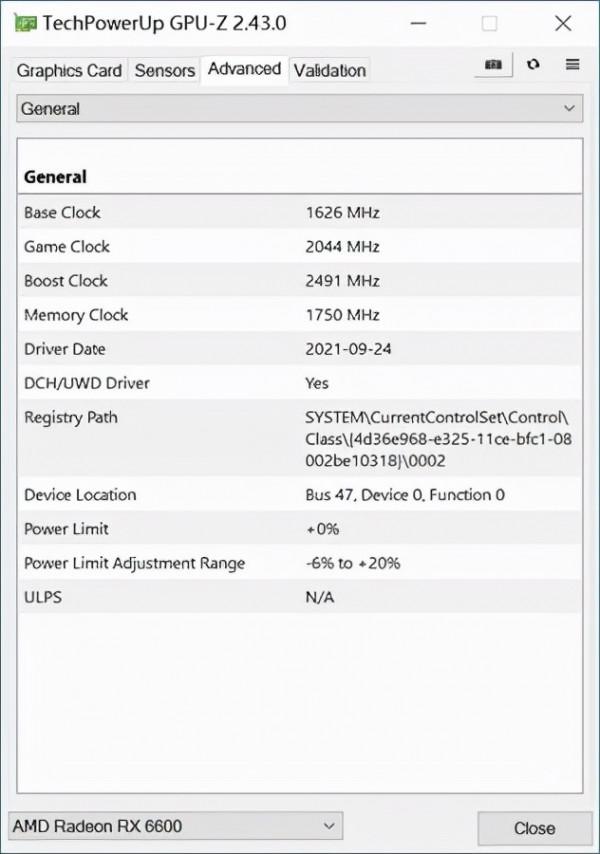The width and height of the screenshot is (600, 854).
Task: Click the chevron arrow on the General bar
Action: [569, 108]
